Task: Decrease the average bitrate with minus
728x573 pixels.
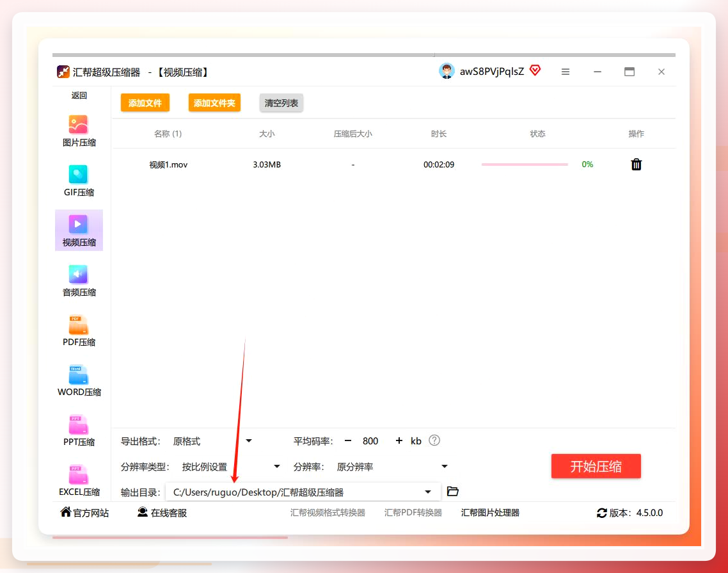Action: pyautogui.click(x=348, y=440)
